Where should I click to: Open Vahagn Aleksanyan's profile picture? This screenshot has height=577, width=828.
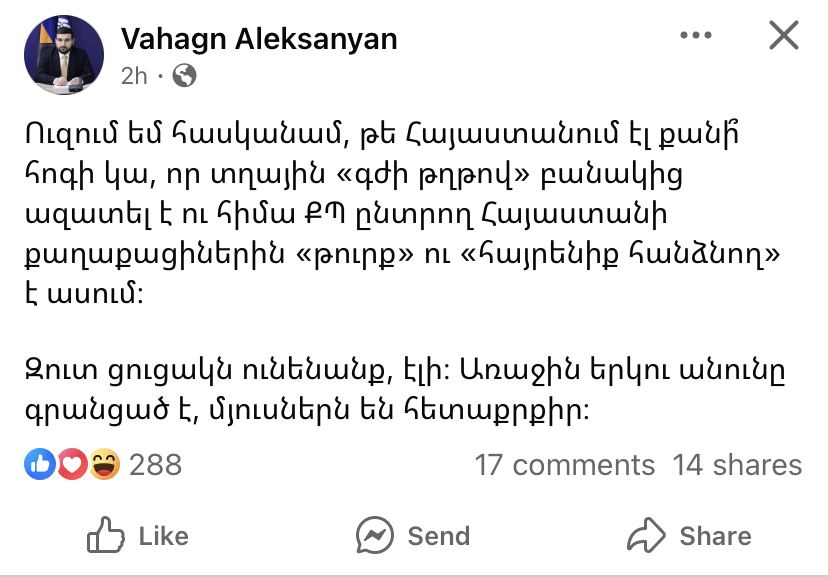[x=62, y=54]
